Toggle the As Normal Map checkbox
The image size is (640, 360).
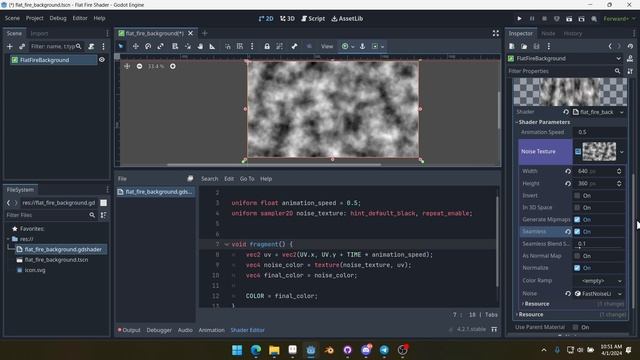point(577,256)
